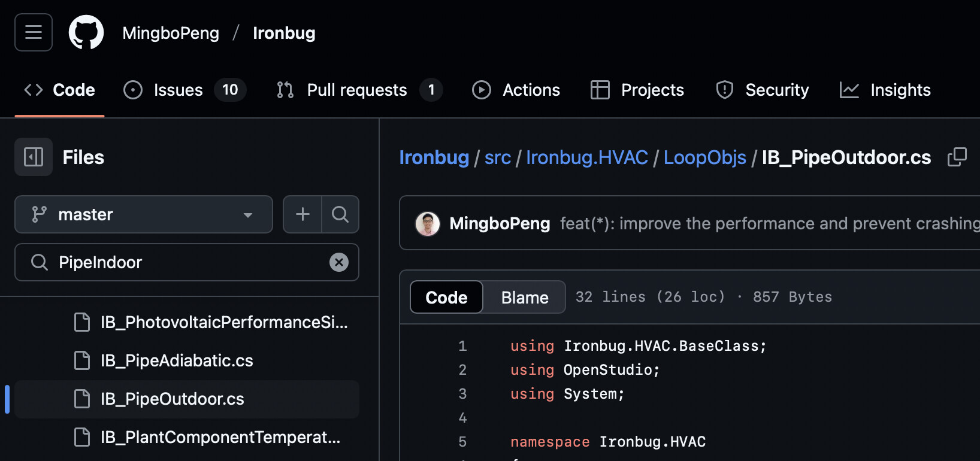
Task: Navigate to Ironbug.HVAC folder breadcrumb
Action: (x=587, y=157)
